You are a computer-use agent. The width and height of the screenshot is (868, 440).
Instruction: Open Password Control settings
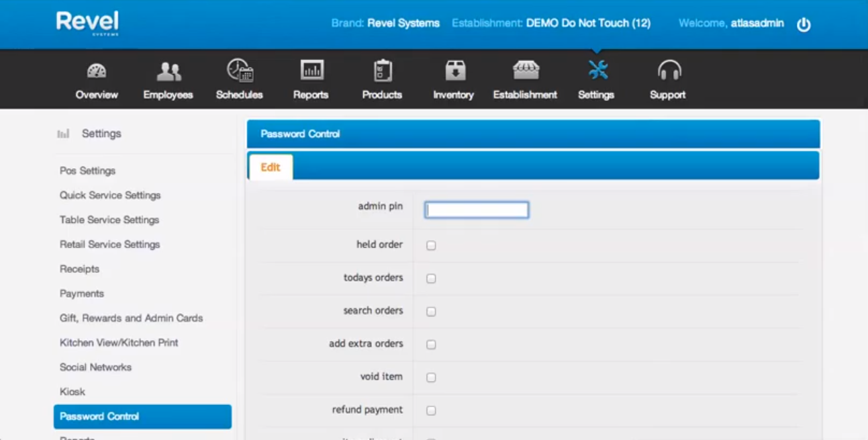point(99,416)
